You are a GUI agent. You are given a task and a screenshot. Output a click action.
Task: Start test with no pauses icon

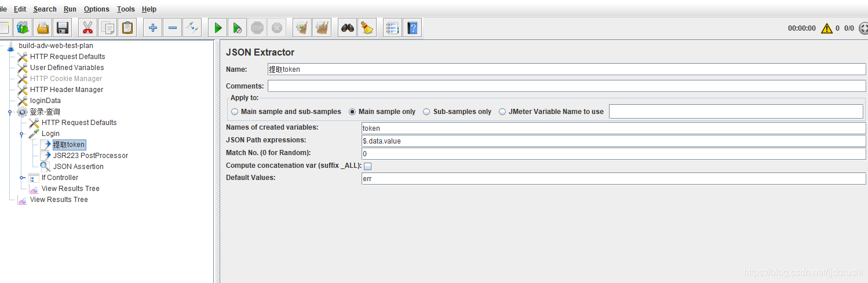pyautogui.click(x=238, y=27)
